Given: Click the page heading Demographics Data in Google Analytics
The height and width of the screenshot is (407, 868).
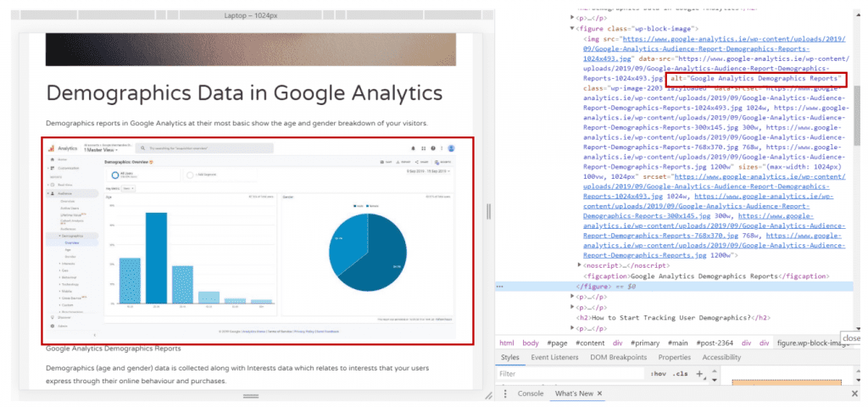Looking at the screenshot, I should point(244,93).
